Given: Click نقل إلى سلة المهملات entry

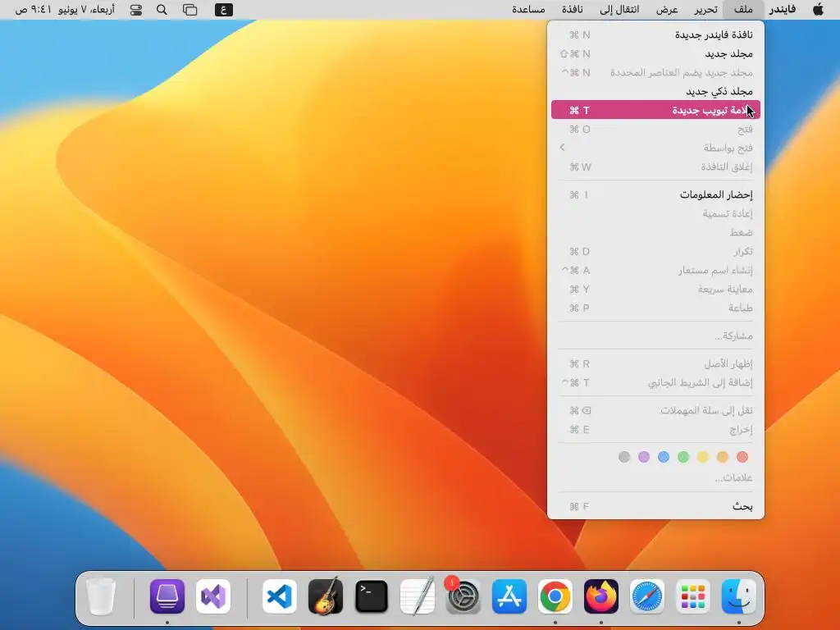Looking at the screenshot, I should pyautogui.click(x=655, y=410).
